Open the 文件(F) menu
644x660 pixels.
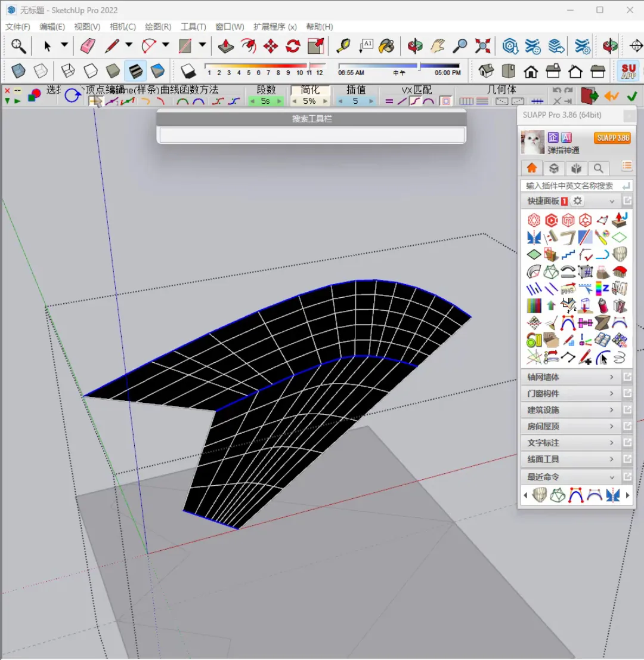(18, 27)
